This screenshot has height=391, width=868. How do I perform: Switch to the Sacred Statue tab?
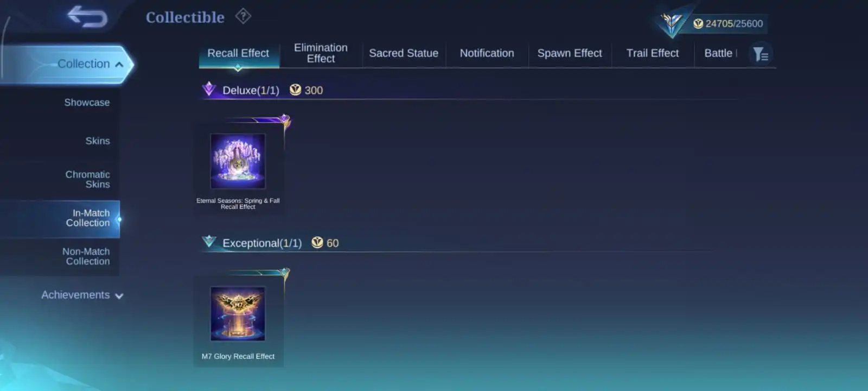pyautogui.click(x=404, y=53)
